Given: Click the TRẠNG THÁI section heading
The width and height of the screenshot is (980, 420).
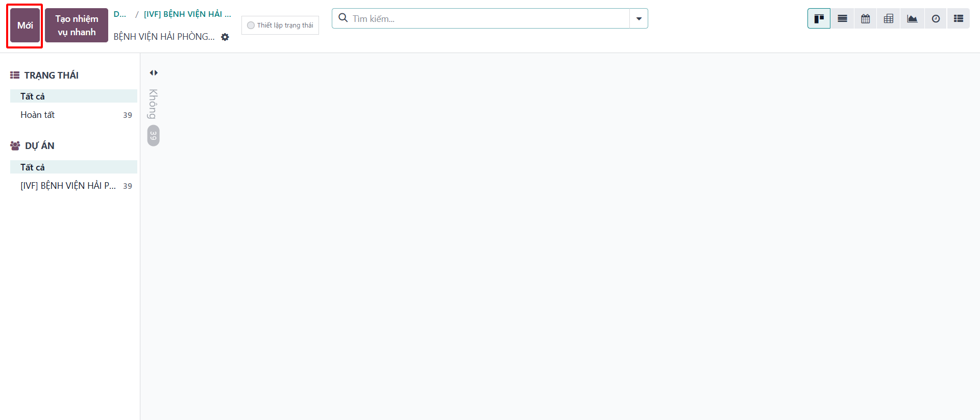Looking at the screenshot, I should pos(52,76).
